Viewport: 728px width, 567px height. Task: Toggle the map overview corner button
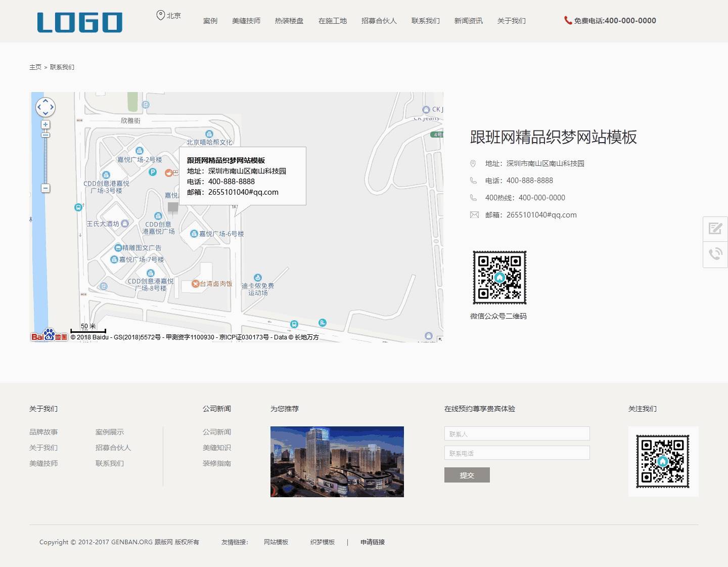(440, 339)
